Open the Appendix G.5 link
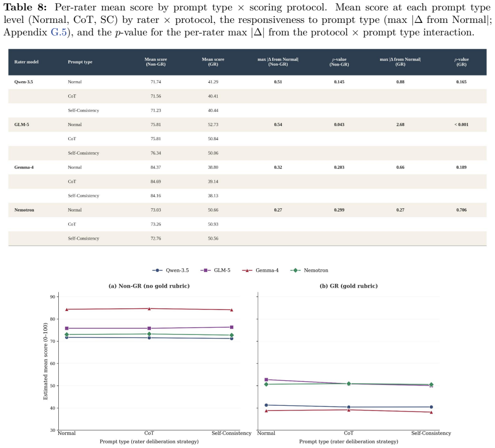Image resolution: width=495 pixels, height=448 pixels. coord(59,32)
